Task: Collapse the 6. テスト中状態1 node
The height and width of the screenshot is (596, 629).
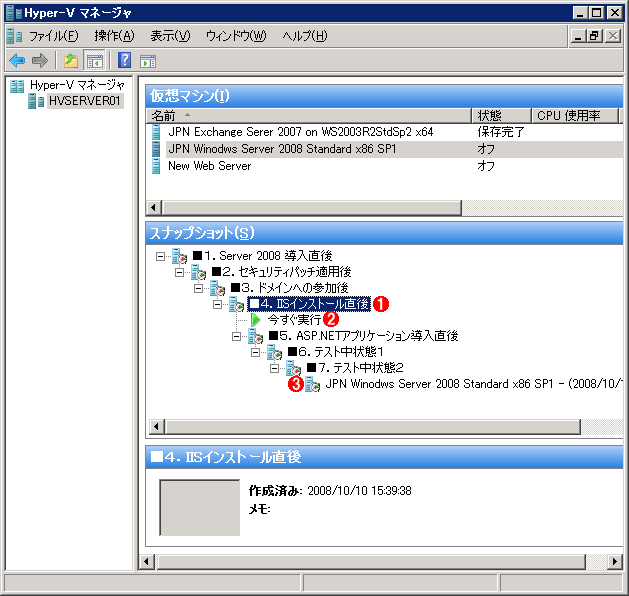Action: click(x=256, y=352)
